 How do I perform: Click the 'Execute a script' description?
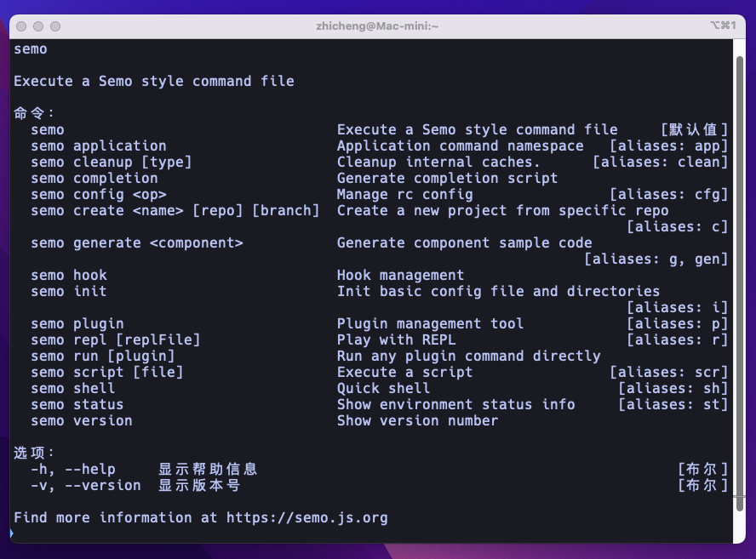click(405, 372)
